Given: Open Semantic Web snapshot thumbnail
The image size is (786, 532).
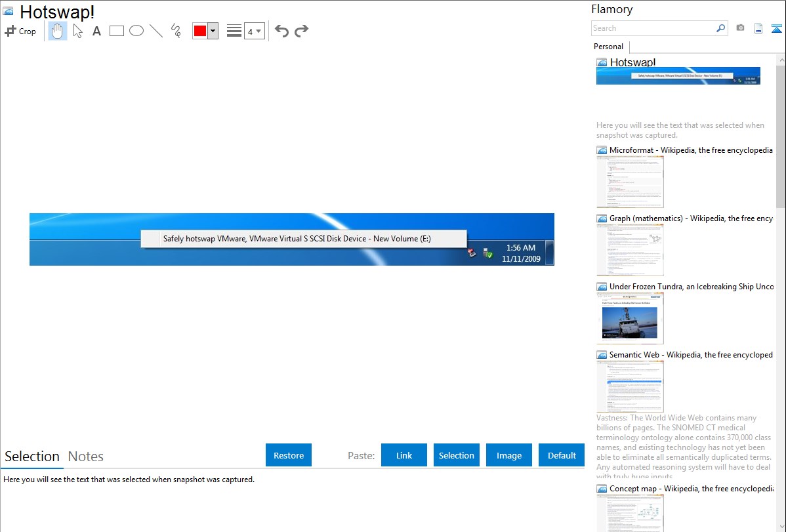Looking at the screenshot, I should tap(630, 386).
